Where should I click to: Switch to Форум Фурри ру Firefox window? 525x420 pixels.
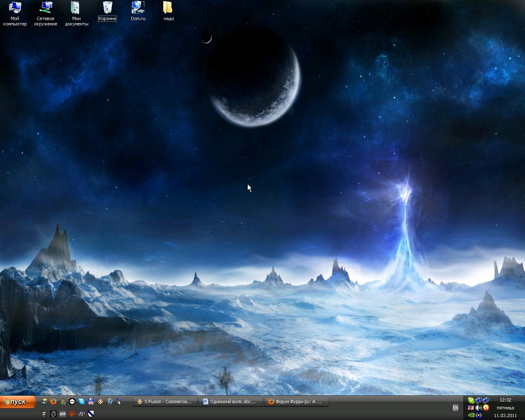pos(296,402)
